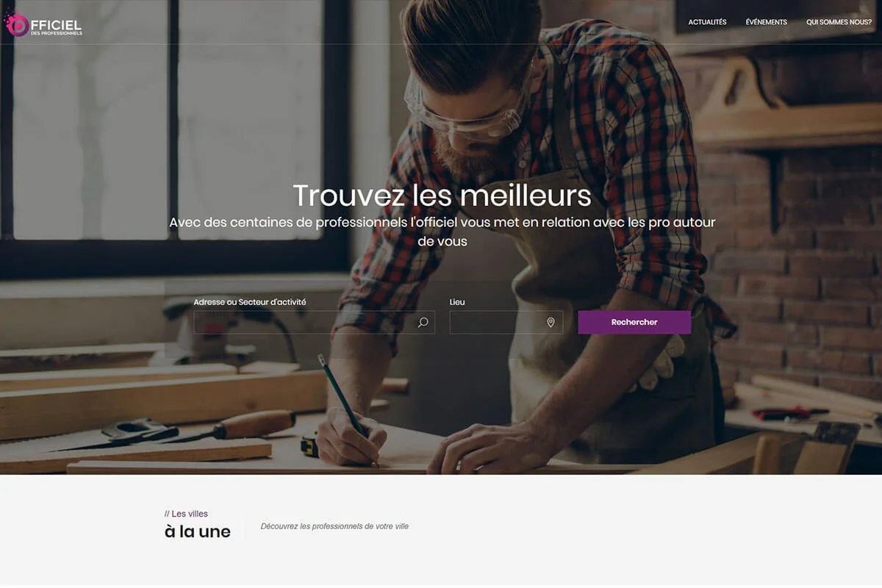Click the window in the hero background image
The width and height of the screenshot is (882, 588).
tap(173, 121)
